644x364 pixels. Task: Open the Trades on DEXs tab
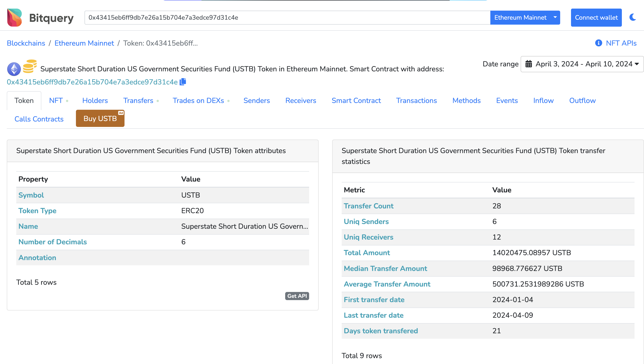(x=198, y=100)
